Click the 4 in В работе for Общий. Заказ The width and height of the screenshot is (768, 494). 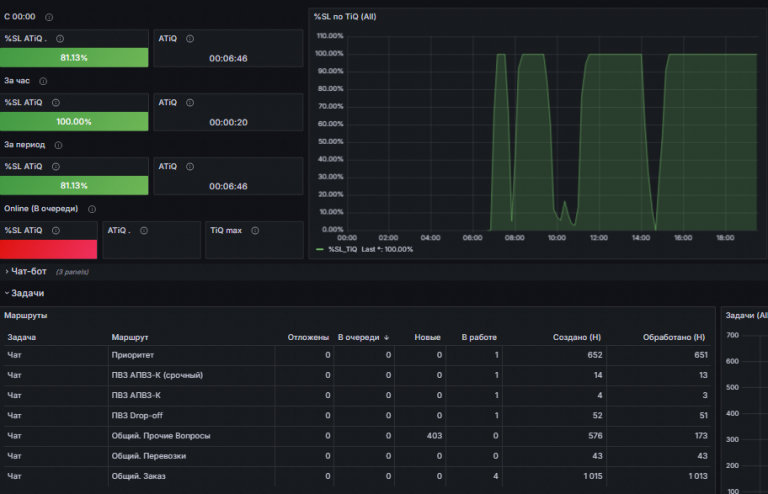(x=496, y=476)
